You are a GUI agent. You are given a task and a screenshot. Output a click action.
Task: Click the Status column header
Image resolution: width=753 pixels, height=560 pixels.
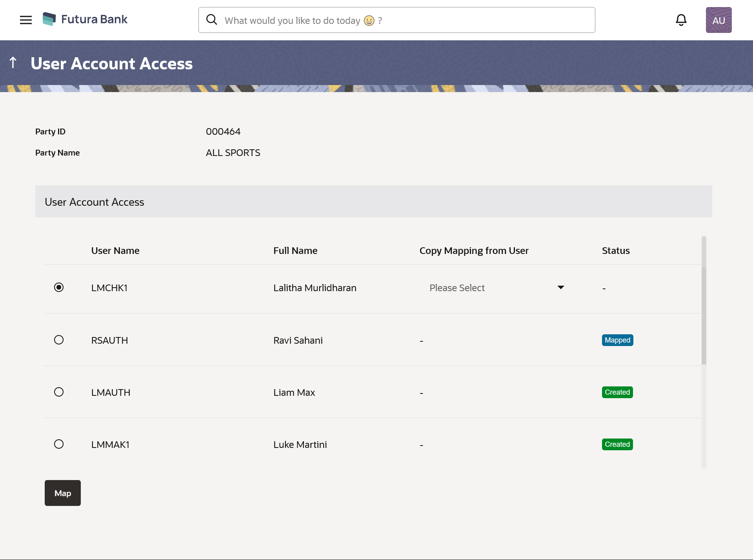tap(616, 251)
